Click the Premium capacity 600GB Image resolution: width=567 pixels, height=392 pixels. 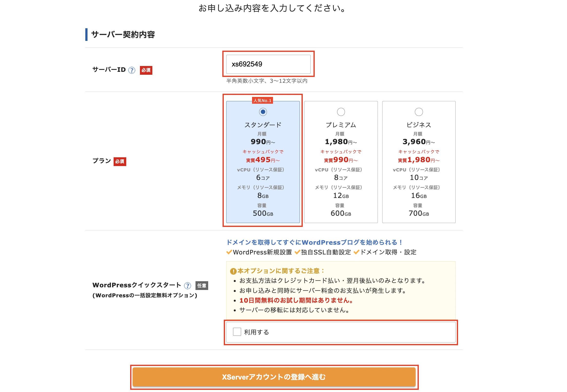[341, 214]
